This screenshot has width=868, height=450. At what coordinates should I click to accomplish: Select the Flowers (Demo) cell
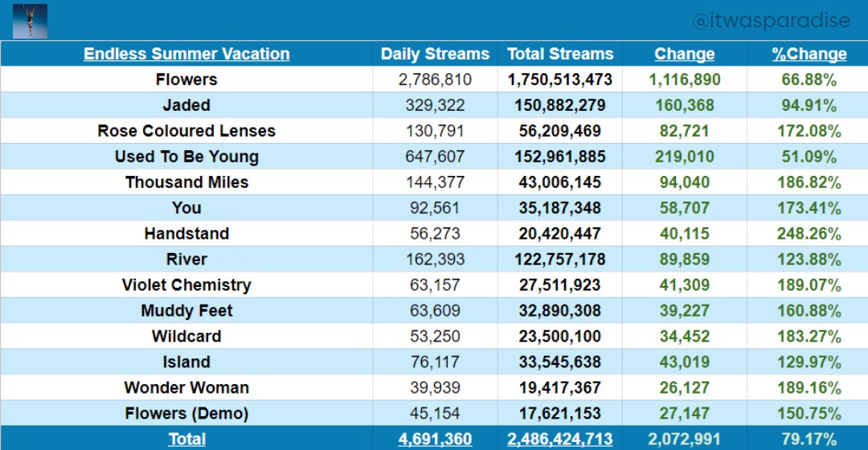[186, 413]
